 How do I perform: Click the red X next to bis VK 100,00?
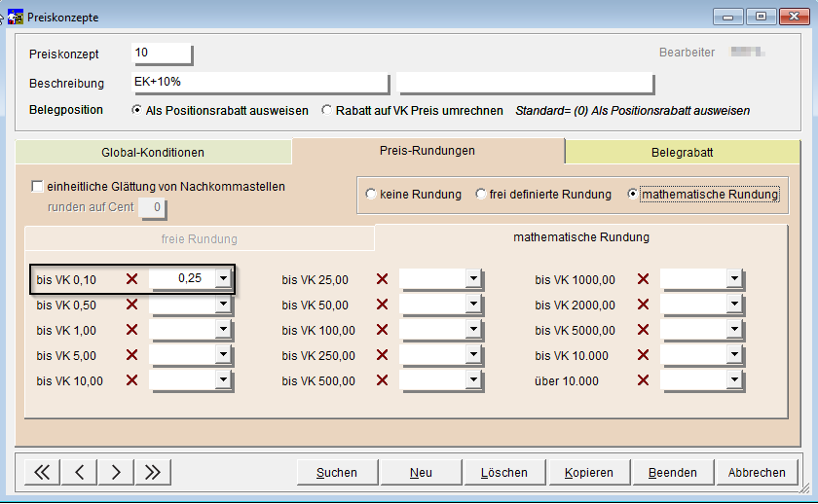[x=383, y=330]
